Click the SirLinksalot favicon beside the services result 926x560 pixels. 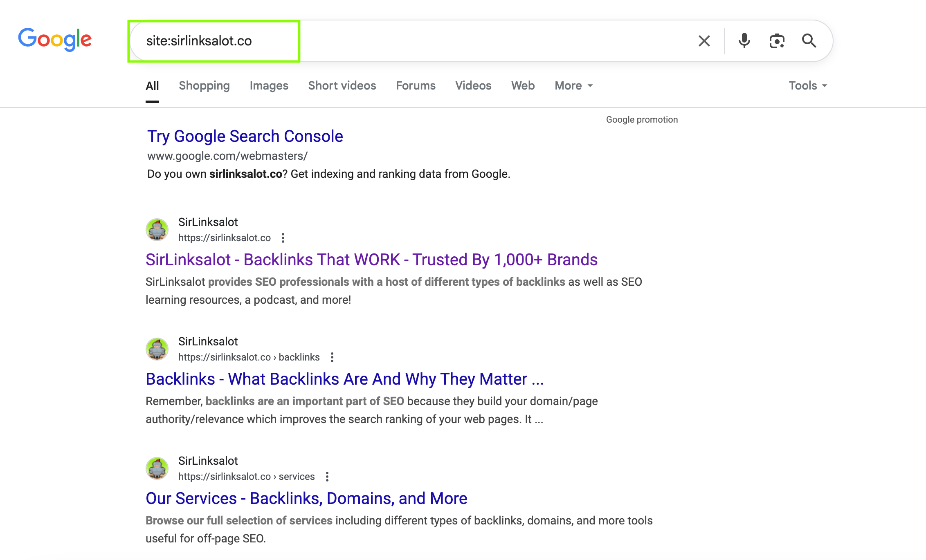coord(157,468)
